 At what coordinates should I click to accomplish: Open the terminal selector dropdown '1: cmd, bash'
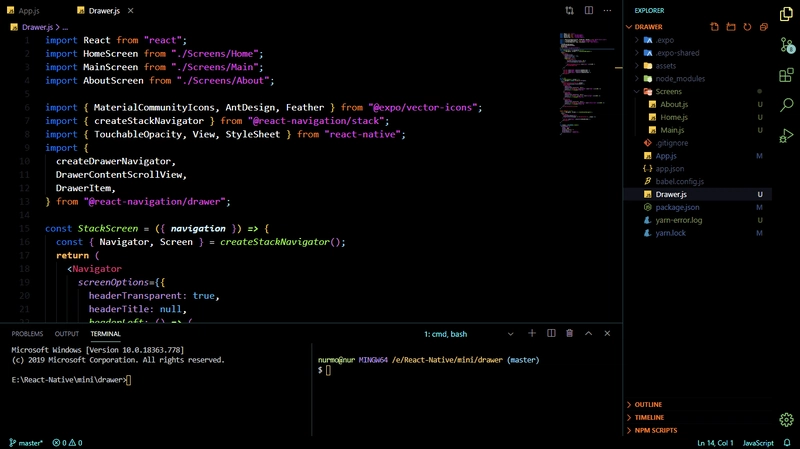tap(468, 334)
